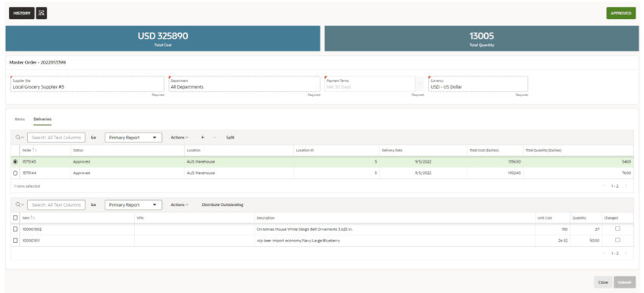Switch to the Items tab

pos(20,119)
